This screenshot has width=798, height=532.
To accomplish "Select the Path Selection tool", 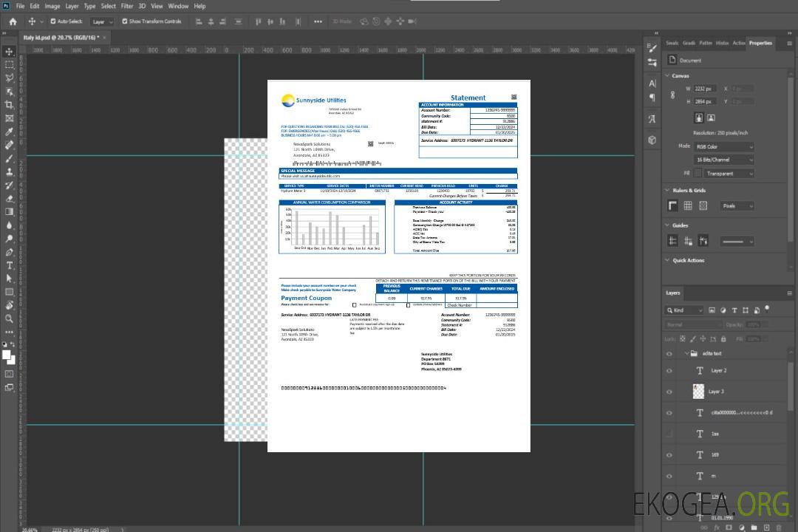I will tap(9, 279).
